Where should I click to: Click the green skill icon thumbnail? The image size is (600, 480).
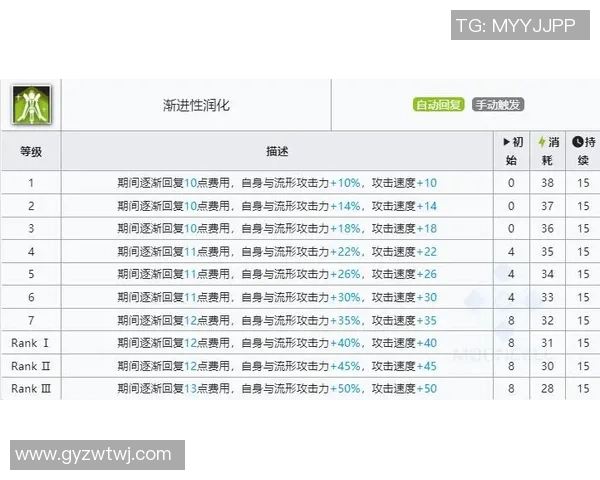(31, 104)
